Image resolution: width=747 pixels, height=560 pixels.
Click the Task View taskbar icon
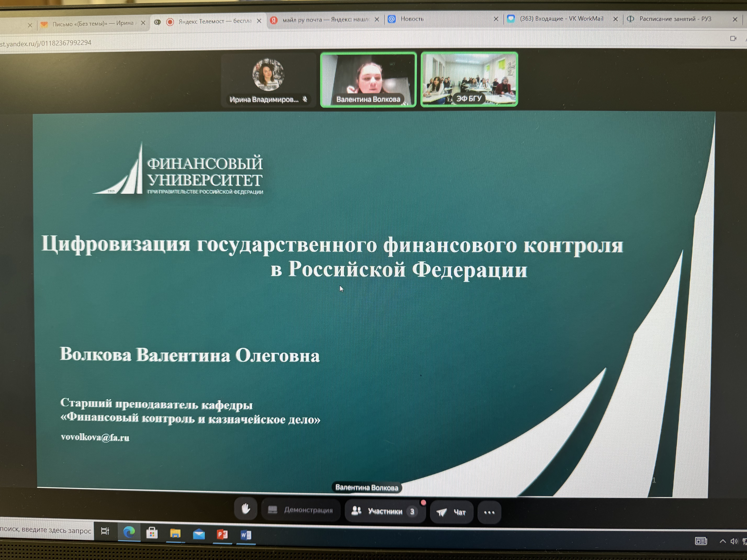pos(105,531)
